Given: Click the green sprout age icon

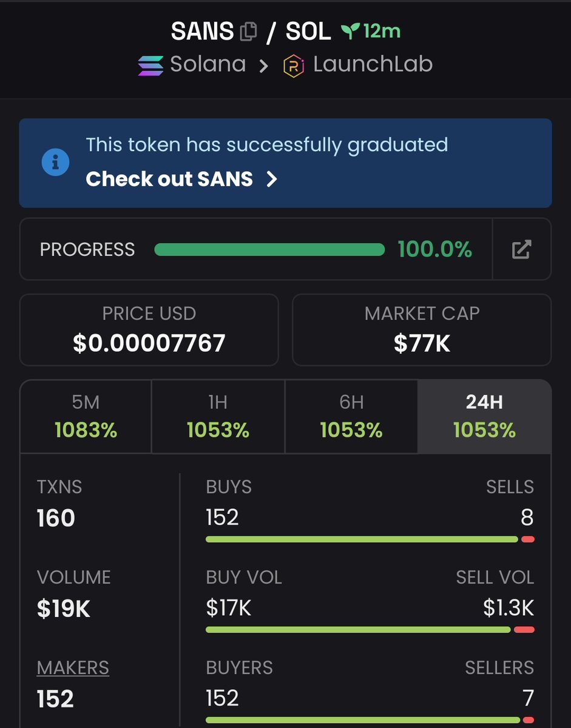Looking at the screenshot, I should [350, 32].
